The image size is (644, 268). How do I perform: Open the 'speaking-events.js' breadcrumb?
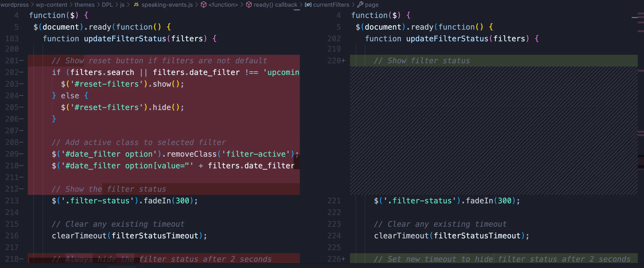point(167,4)
